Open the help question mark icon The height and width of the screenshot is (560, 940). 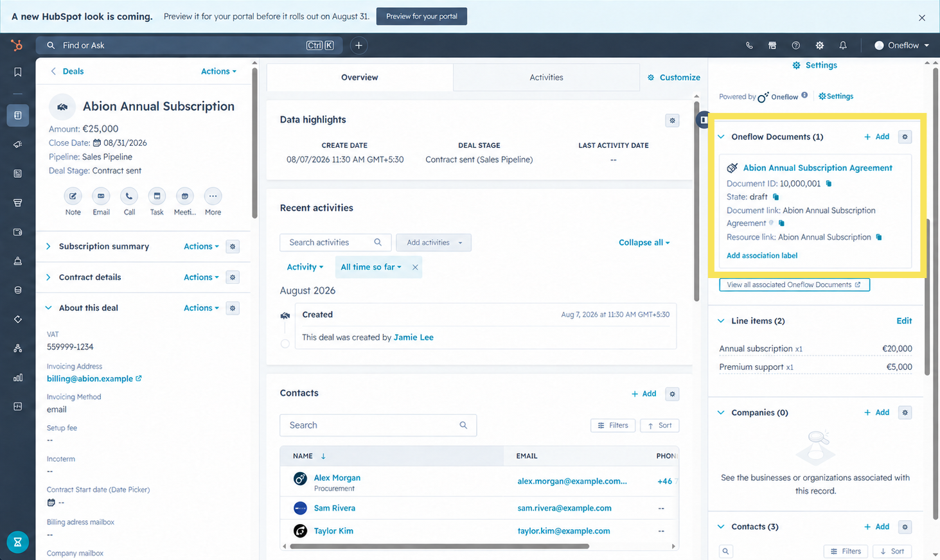point(796,46)
